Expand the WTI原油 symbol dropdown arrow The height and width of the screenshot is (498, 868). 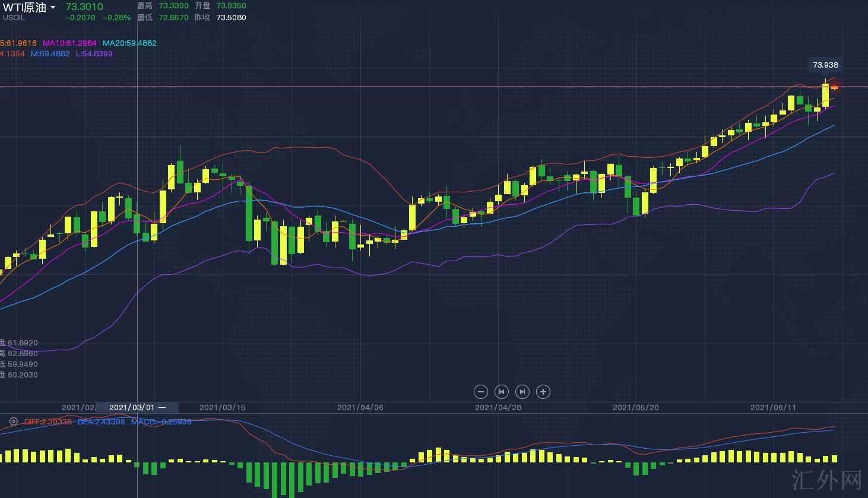tap(53, 8)
